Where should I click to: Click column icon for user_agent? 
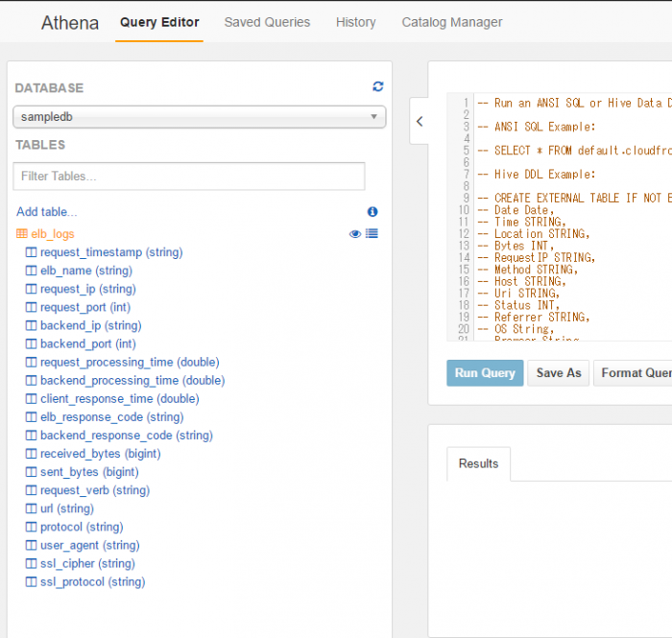coord(31,546)
